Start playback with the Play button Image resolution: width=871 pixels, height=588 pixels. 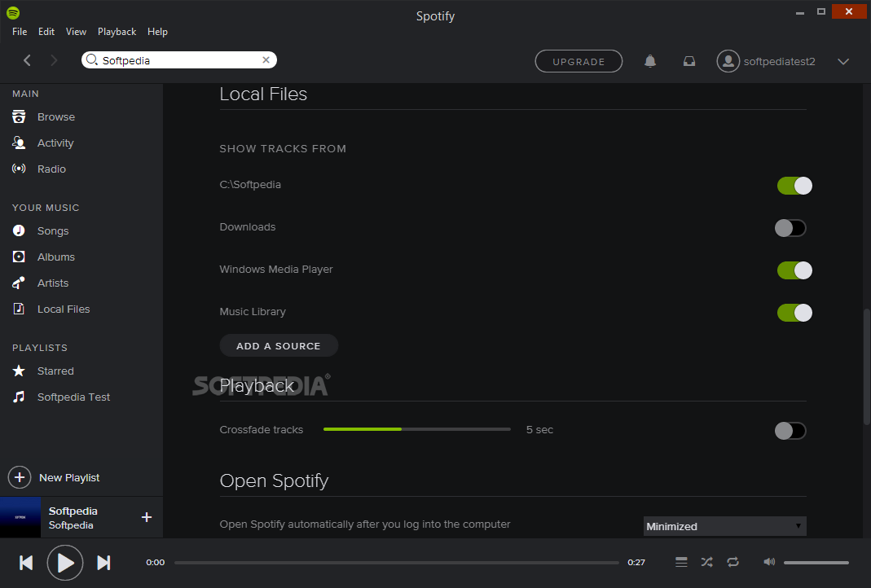point(65,563)
